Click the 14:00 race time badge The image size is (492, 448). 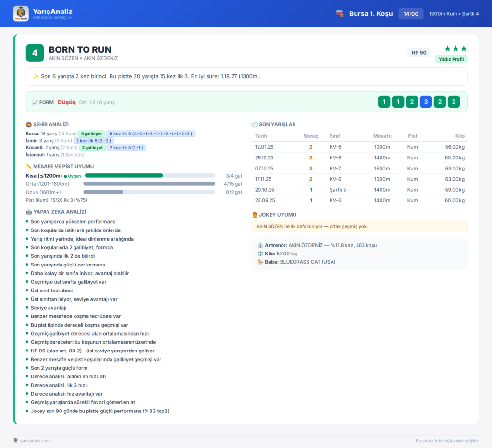[x=411, y=14]
